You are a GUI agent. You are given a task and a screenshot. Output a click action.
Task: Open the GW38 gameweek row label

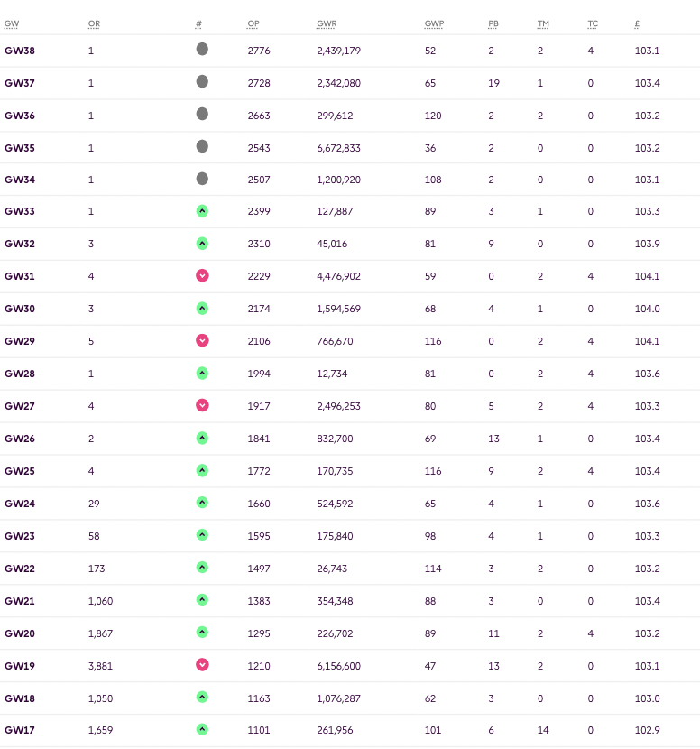point(20,51)
